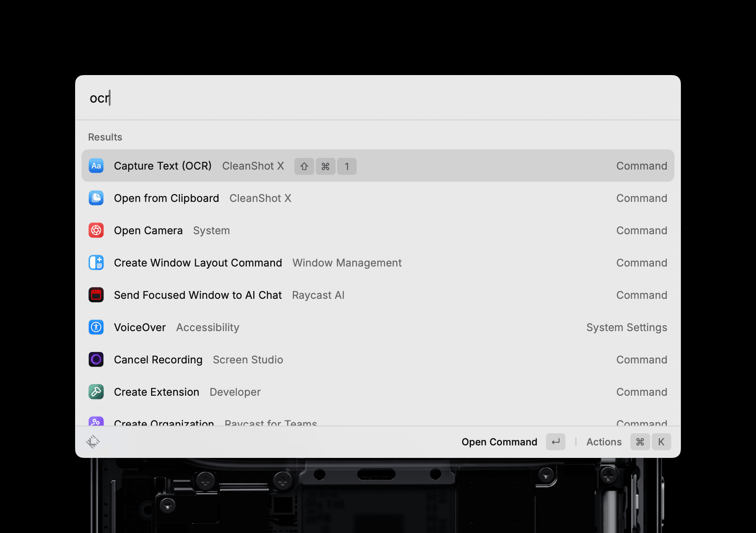Select the Create Extension command
Image resolution: width=756 pixels, height=533 pixels.
pos(378,392)
